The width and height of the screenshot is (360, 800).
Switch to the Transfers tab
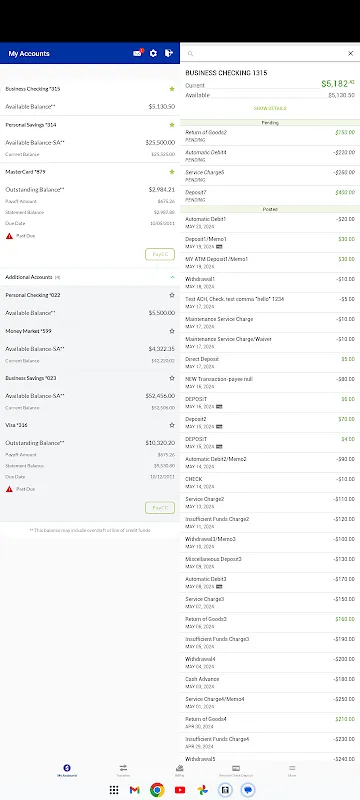pos(123,770)
